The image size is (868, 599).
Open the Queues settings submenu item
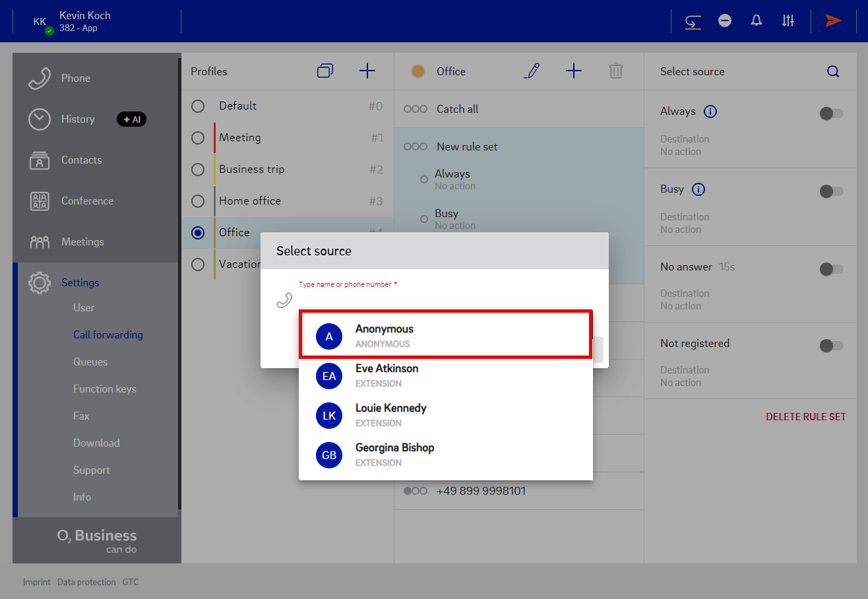[x=90, y=362]
